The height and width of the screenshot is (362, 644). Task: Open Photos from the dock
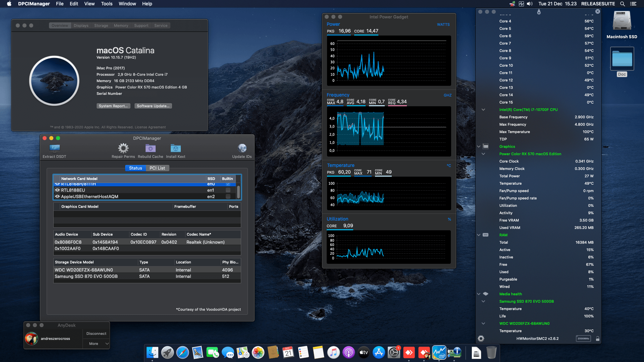pos(258,353)
